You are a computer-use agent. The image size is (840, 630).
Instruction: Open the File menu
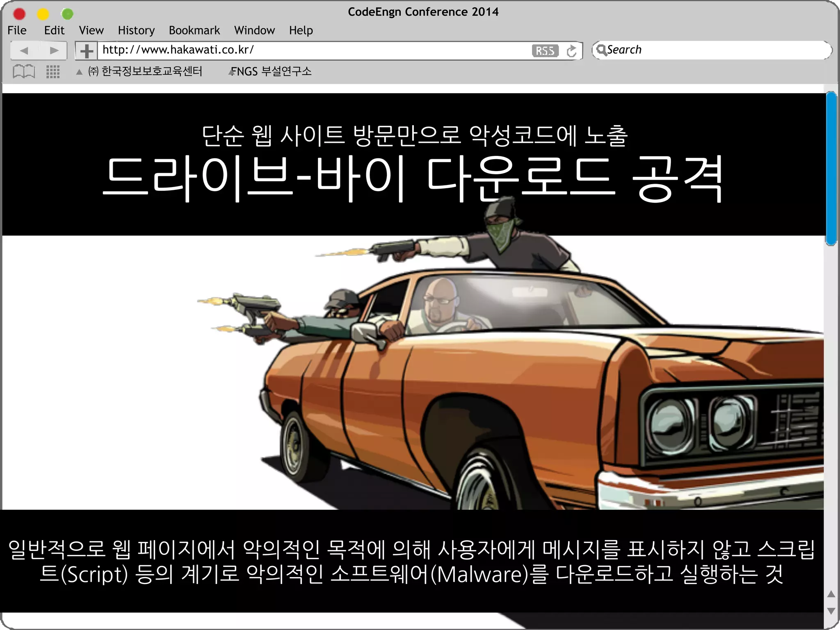click(17, 30)
